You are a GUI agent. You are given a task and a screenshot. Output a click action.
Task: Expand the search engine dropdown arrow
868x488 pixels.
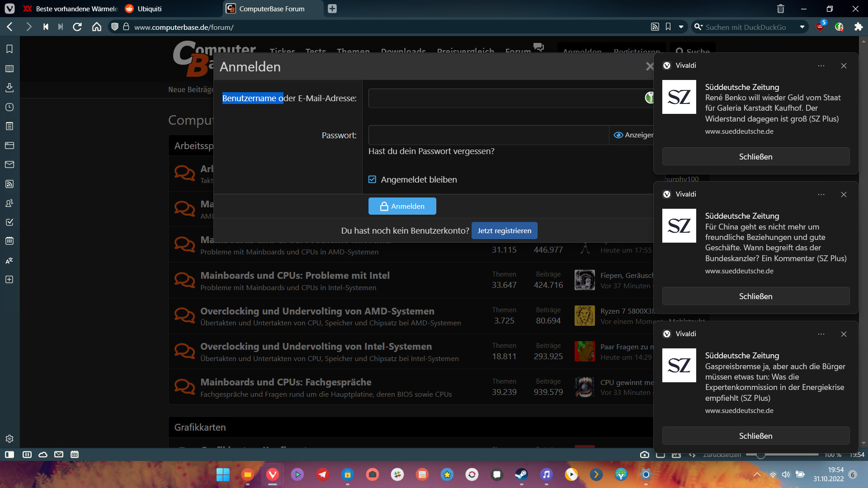(802, 27)
